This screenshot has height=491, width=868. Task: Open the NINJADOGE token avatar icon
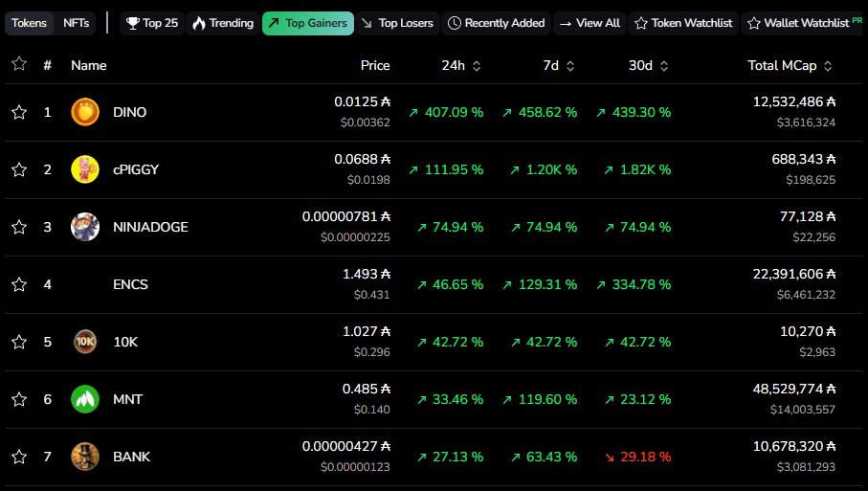point(85,227)
